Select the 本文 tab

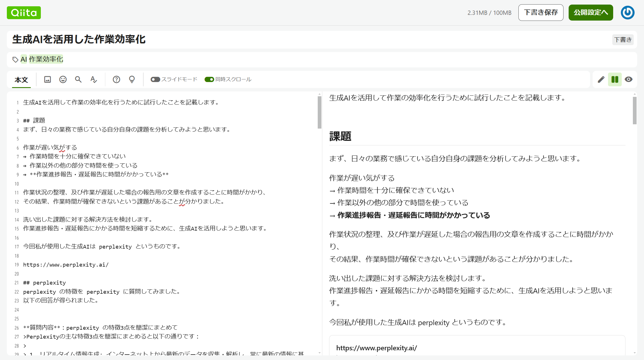[x=21, y=80]
